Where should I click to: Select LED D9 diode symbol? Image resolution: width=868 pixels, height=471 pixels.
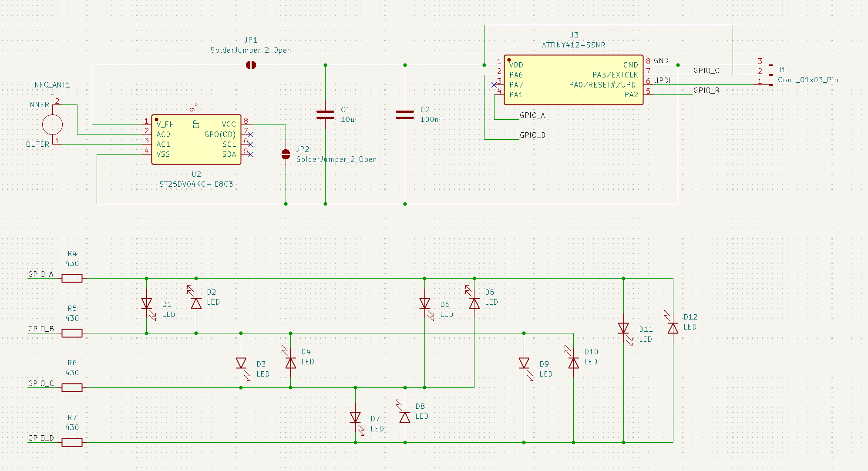point(524,363)
